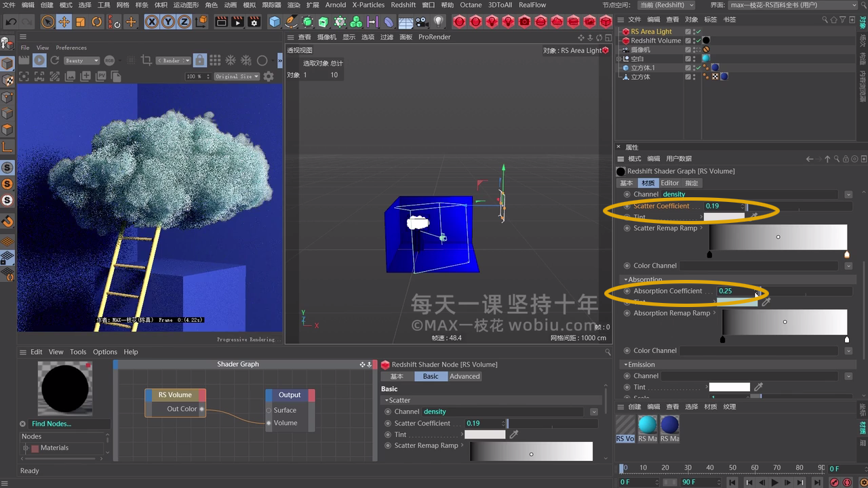This screenshot has height=488, width=868.
Task: Select the Redshift Volume object
Action: pyautogui.click(x=656, y=41)
